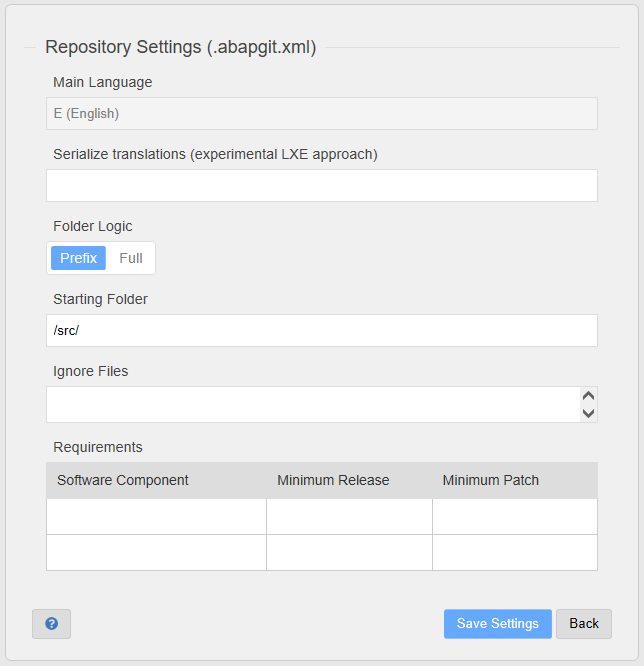Select second row Minimum Release cell
Screen dimensions: 644x666
[349, 553]
